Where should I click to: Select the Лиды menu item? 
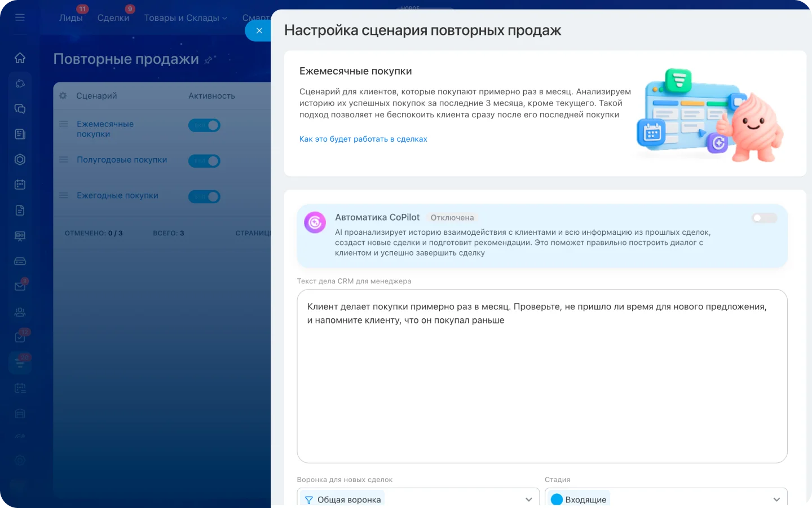(71, 17)
